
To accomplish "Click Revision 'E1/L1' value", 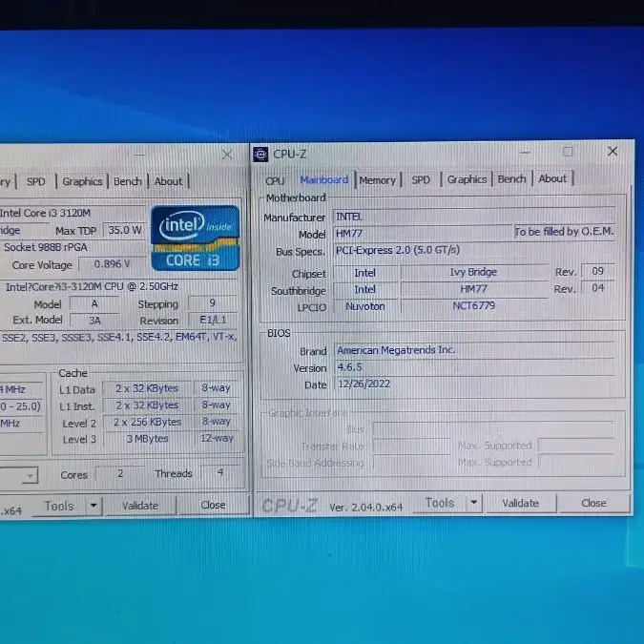I will 213,320.
